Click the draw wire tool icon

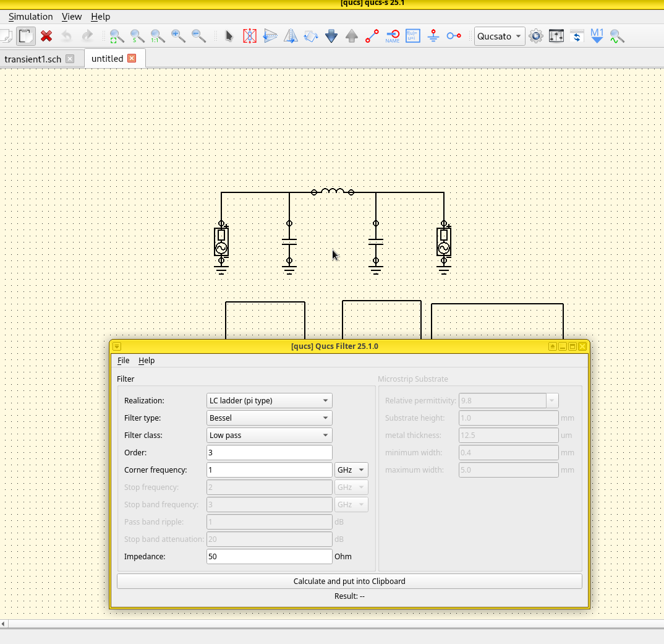372,36
